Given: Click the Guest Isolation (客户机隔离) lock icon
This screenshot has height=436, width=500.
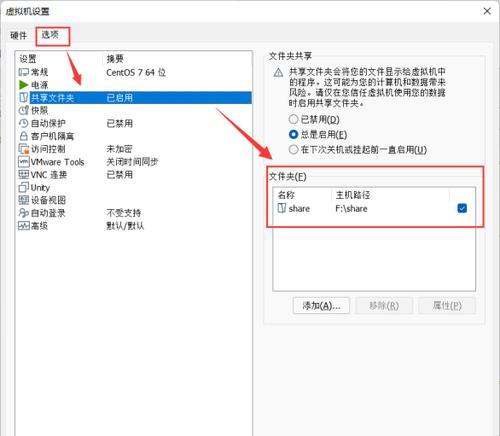Looking at the screenshot, I should (x=23, y=136).
